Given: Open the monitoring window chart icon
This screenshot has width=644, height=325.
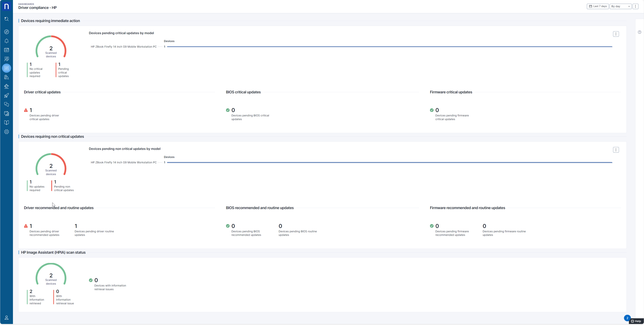Looking at the screenshot, I should [7, 50].
